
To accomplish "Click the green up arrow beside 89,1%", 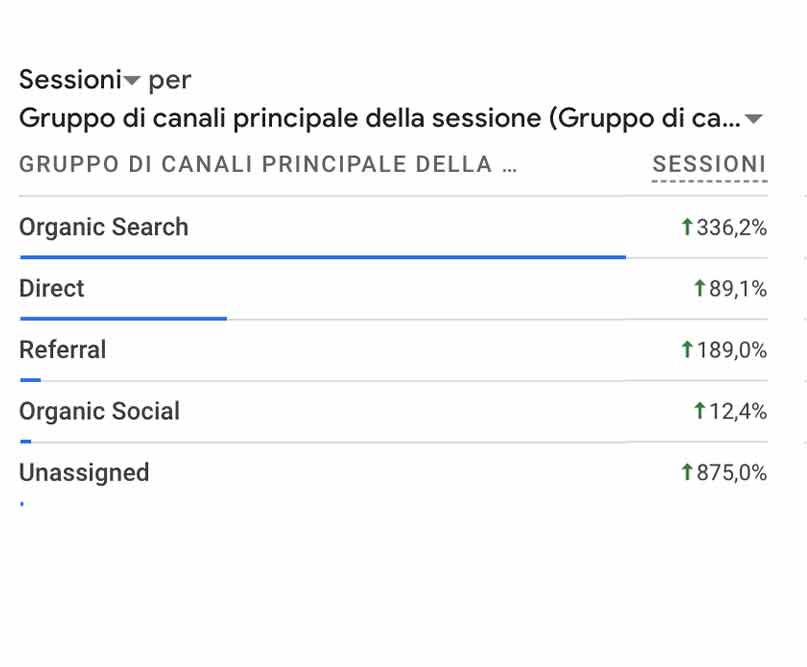I will 699,288.
